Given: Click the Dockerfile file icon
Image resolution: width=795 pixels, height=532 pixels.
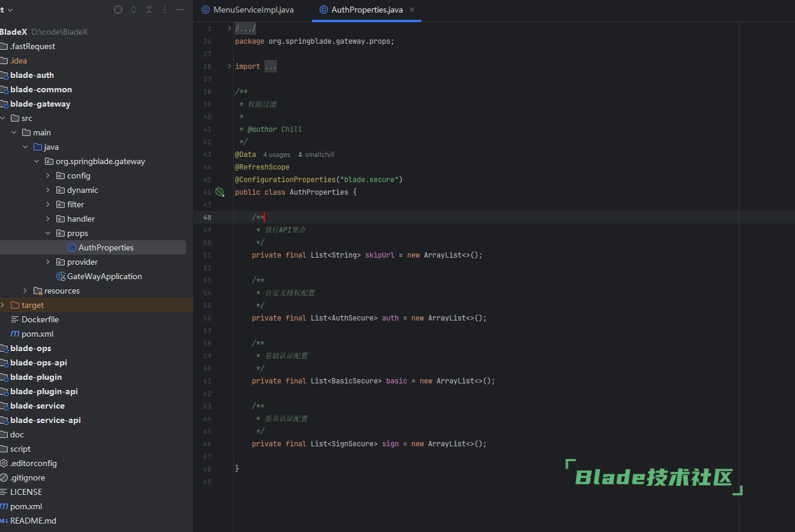Looking at the screenshot, I should click(x=15, y=319).
